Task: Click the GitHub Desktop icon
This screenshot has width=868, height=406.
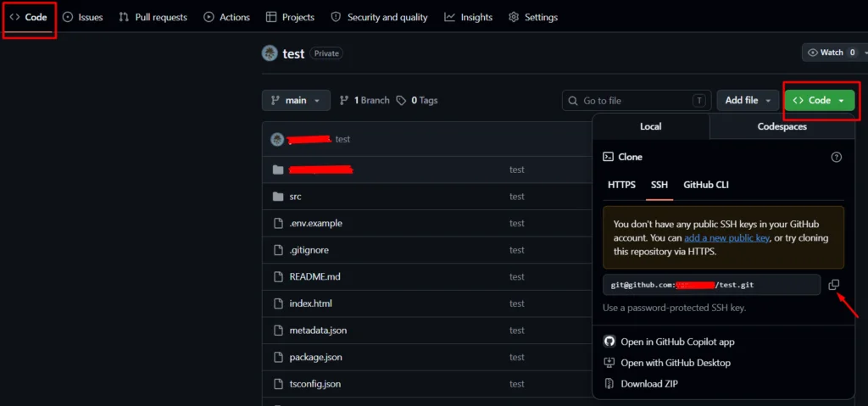Action: 609,363
